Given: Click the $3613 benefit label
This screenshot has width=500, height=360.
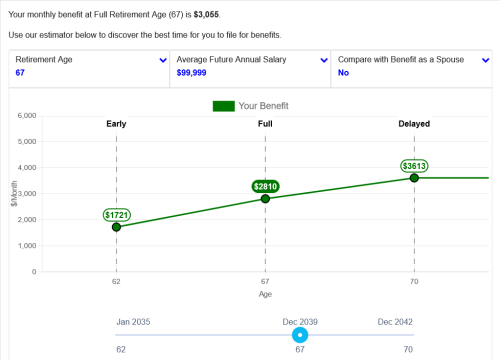Looking at the screenshot, I should (x=414, y=166).
